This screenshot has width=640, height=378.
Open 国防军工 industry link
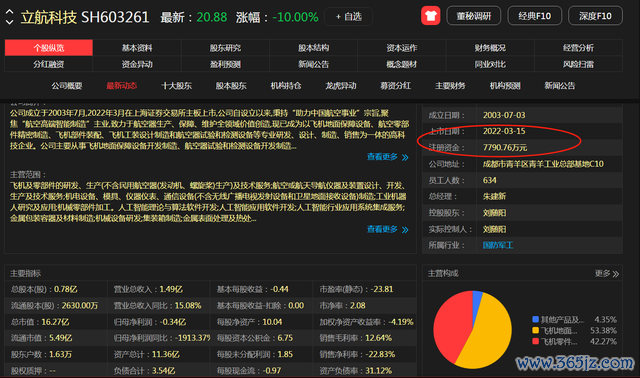(x=498, y=245)
